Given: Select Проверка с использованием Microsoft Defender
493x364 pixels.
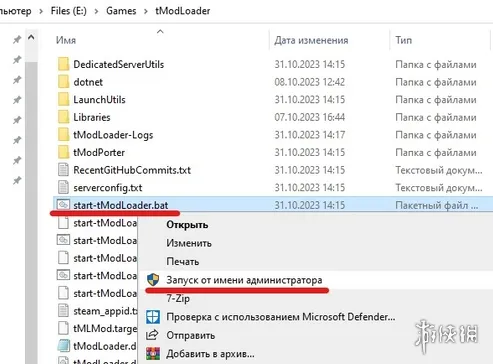Looking at the screenshot, I should 281,317.
